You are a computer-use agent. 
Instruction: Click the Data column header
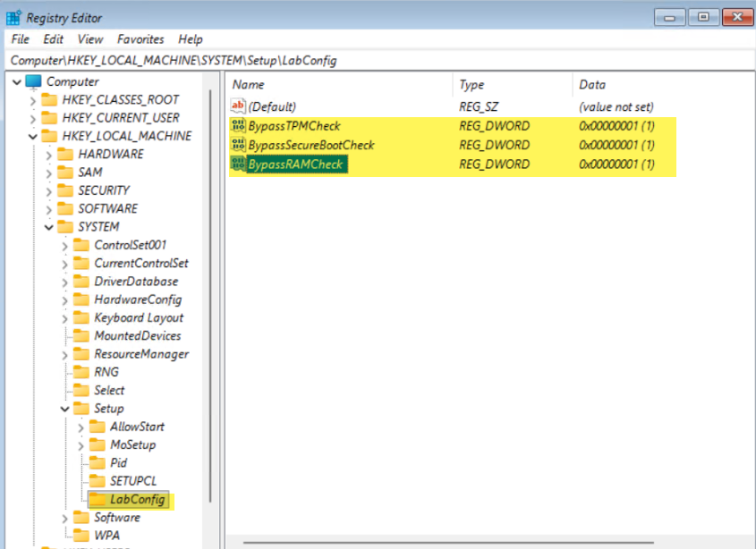click(592, 85)
